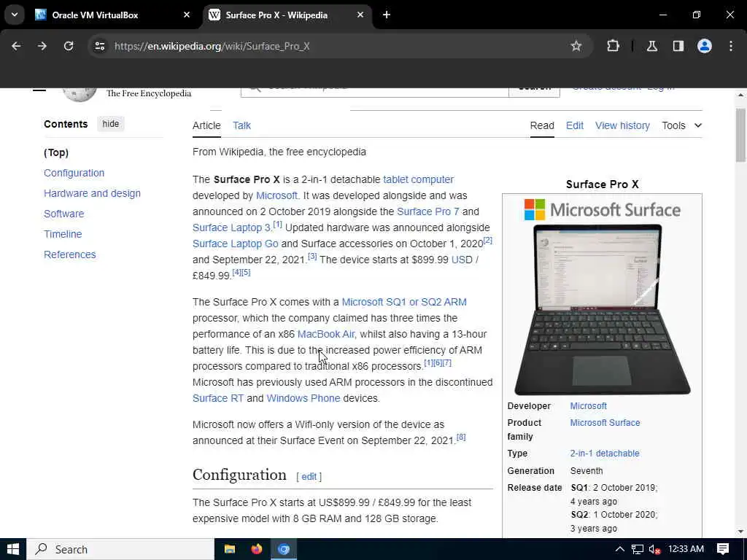Viewport: 747px width, 560px height.
Task: Open the Windows Phone link
Action: 303,398
